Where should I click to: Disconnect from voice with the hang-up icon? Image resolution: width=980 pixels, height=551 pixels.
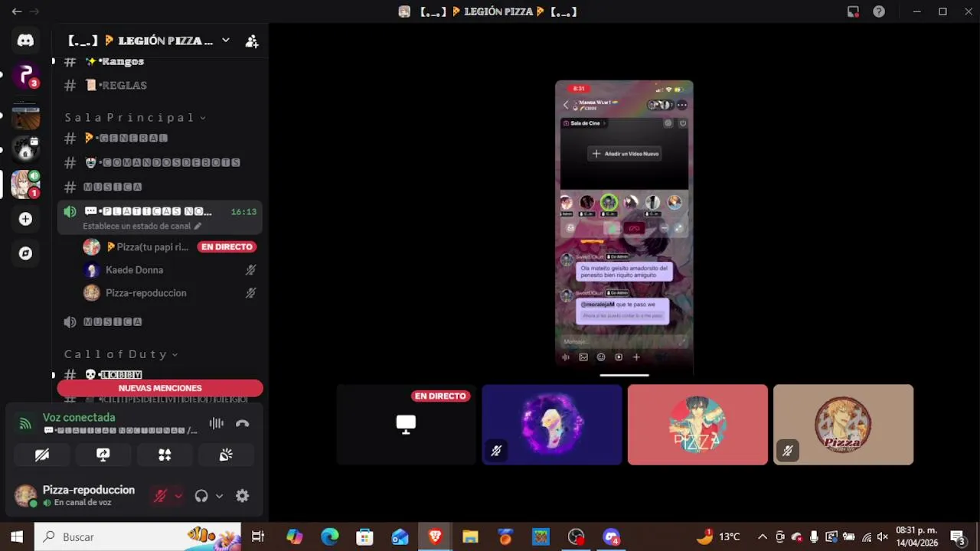coord(243,423)
